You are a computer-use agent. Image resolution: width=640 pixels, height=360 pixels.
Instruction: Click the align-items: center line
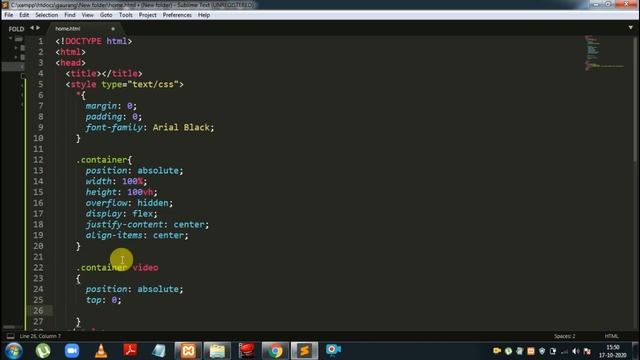137,235
